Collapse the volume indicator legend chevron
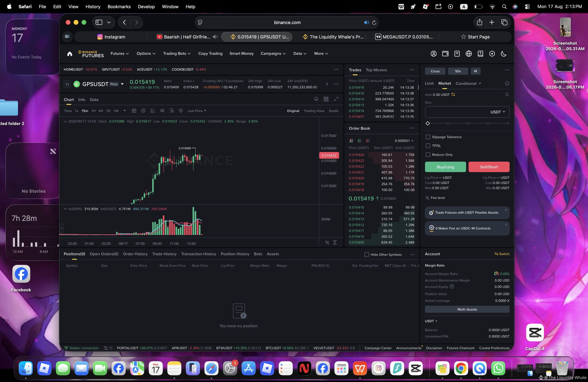588x382 pixels. tap(65, 209)
